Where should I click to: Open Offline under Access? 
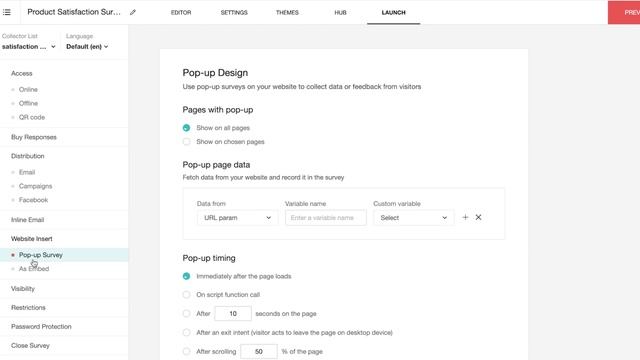point(28,103)
